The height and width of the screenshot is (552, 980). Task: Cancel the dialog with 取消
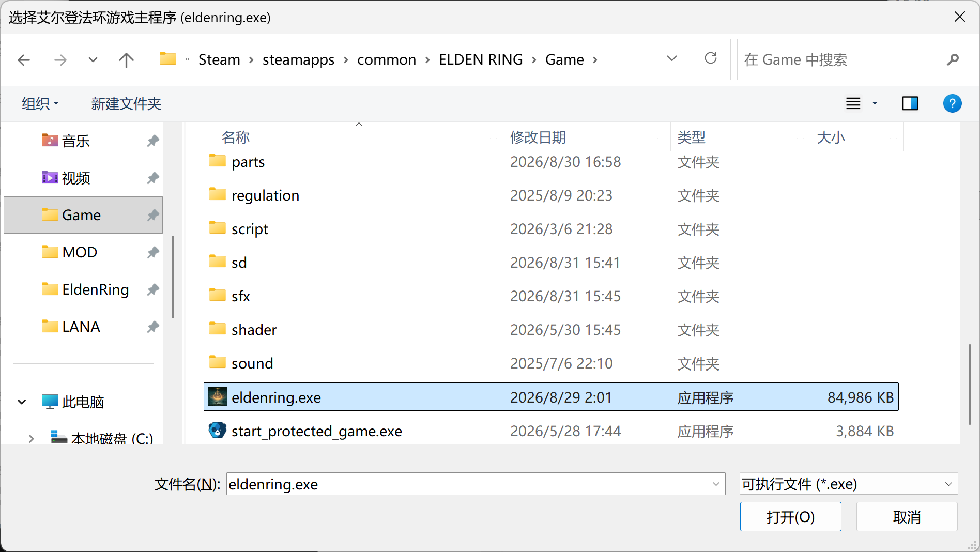[x=907, y=517]
